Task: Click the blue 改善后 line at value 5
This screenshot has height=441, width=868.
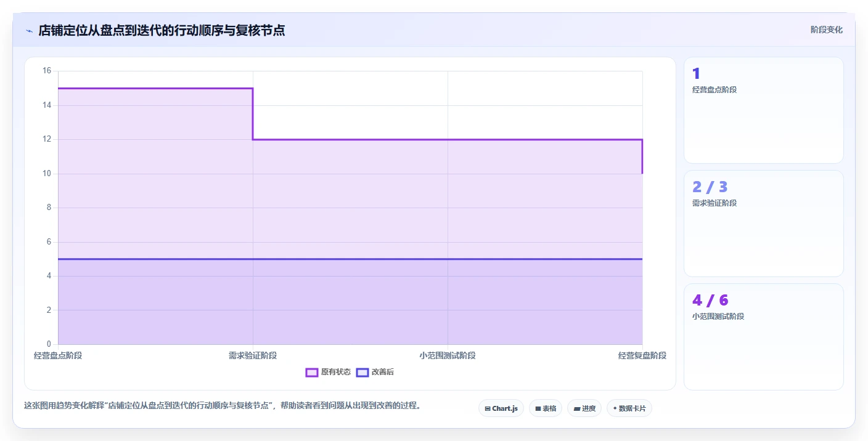Action: 350,259
